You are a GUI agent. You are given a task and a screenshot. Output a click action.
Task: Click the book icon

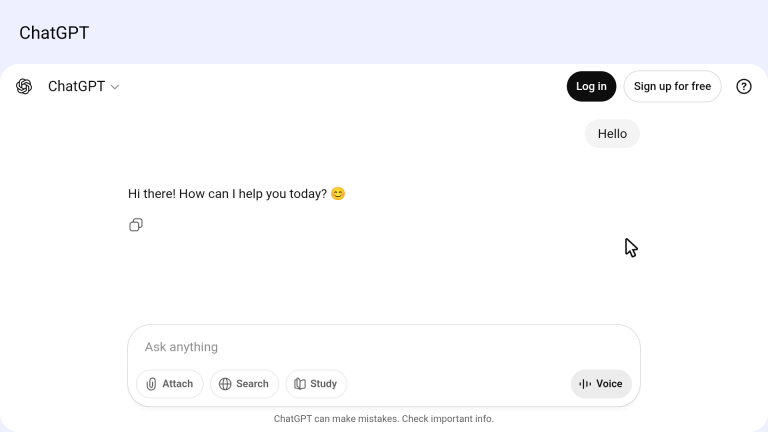pyautogui.click(x=300, y=384)
